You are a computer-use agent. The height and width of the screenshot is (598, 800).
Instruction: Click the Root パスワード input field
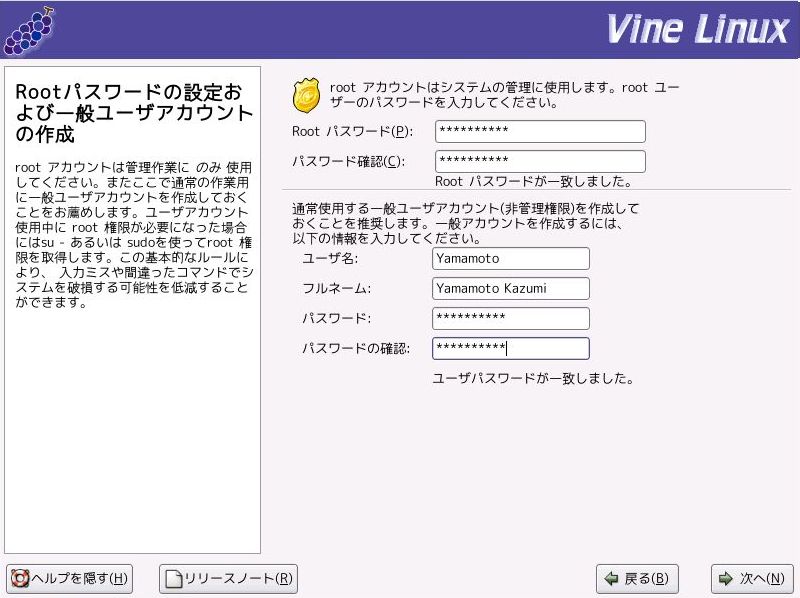[x=540, y=132]
